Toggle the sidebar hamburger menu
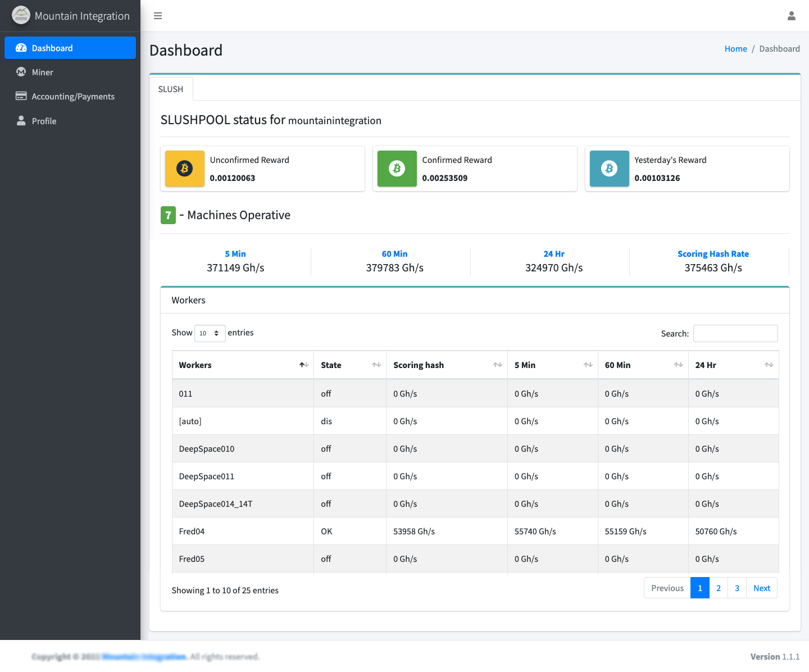Image resolution: width=809 pixels, height=672 pixels. (158, 16)
